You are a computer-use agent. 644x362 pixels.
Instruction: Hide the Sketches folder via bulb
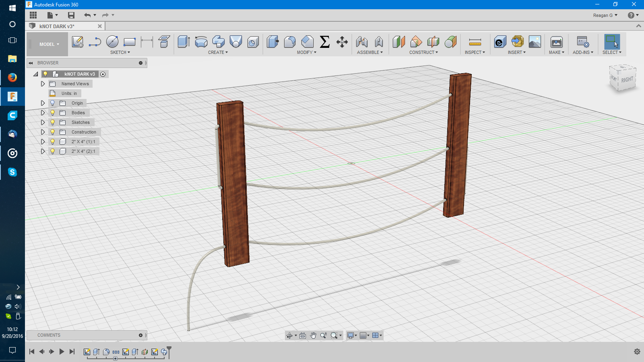click(52, 122)
